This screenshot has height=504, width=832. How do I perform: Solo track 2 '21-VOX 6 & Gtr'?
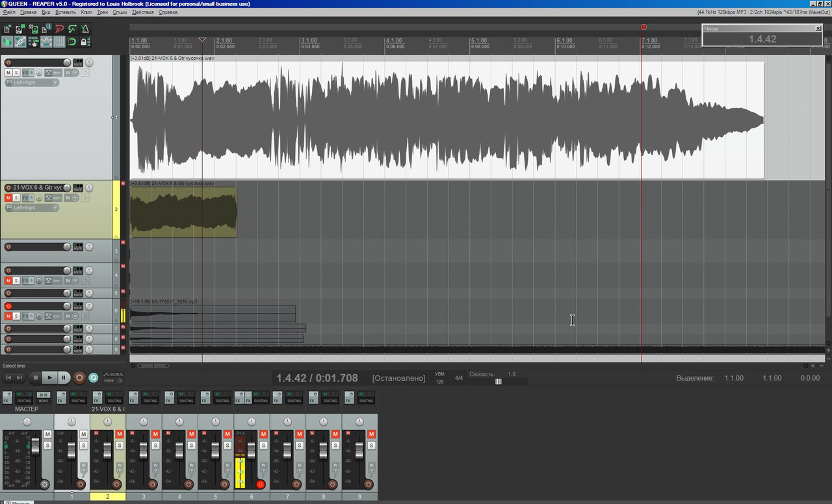16,197
